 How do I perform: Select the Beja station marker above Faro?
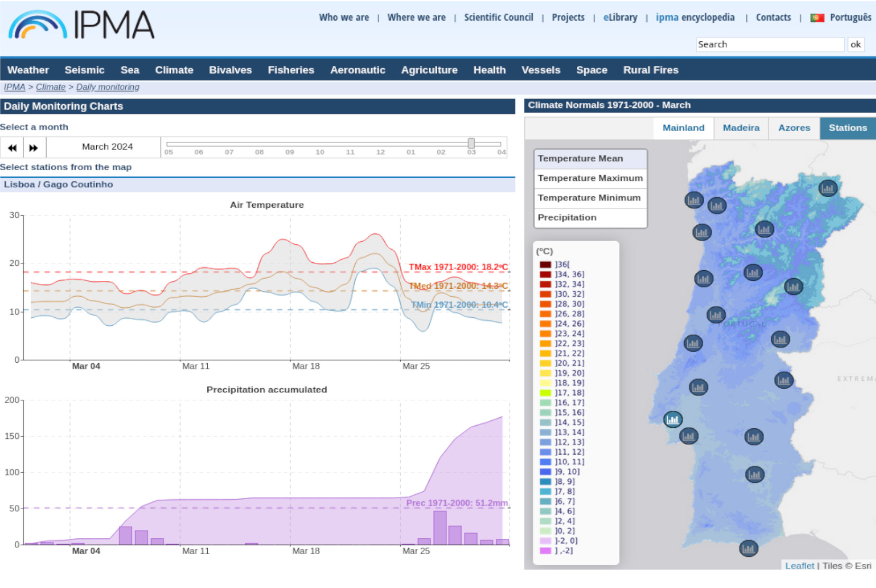tap(754, 474)
